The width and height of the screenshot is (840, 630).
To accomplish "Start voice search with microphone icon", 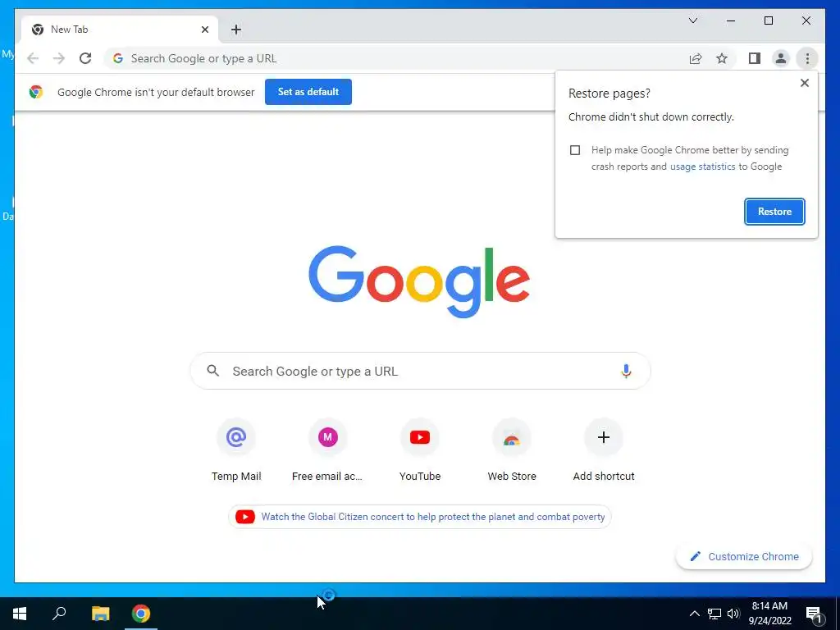I will [x=626, y=371].
